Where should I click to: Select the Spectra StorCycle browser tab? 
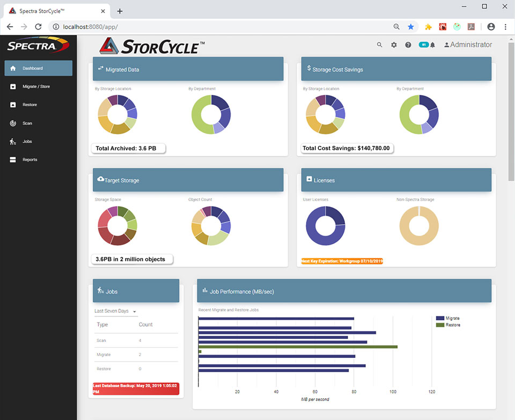[x=56, y=11]
